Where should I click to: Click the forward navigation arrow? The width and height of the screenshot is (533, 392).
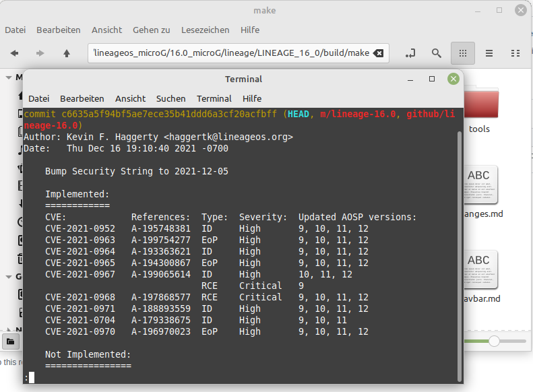(40, 53)
